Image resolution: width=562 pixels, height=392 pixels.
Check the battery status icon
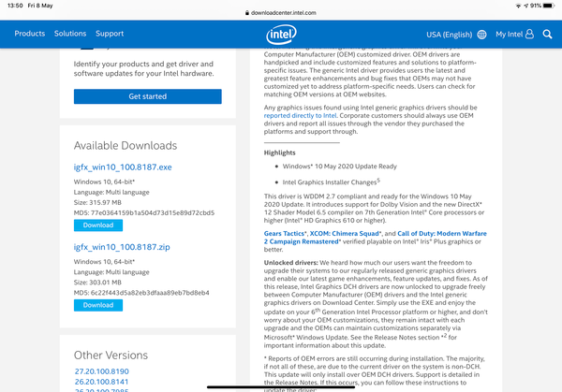coord(549,6)
